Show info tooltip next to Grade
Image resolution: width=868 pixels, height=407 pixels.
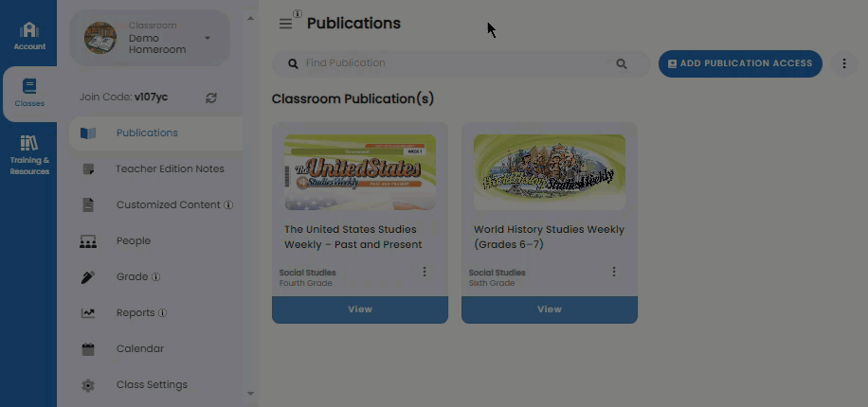click(x=156, y=277)
